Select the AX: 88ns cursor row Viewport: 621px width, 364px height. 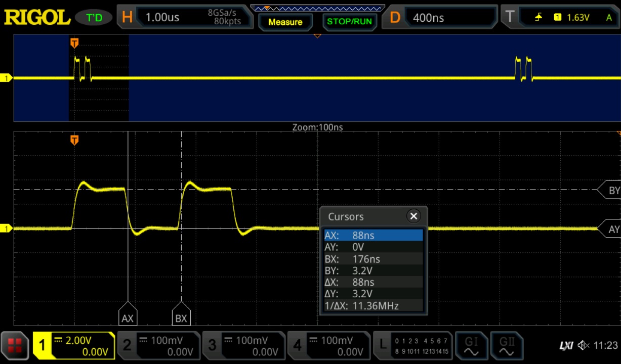[x=374, y=236]
